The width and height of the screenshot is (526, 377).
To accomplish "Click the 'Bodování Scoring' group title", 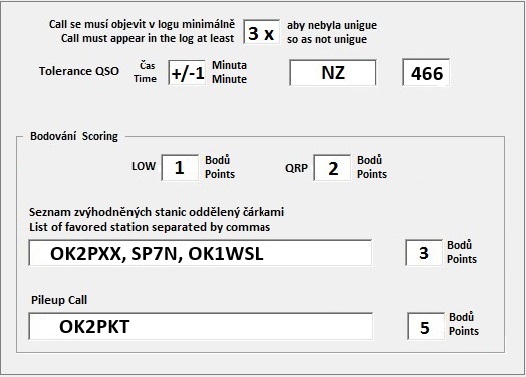I will coord(74,136).
